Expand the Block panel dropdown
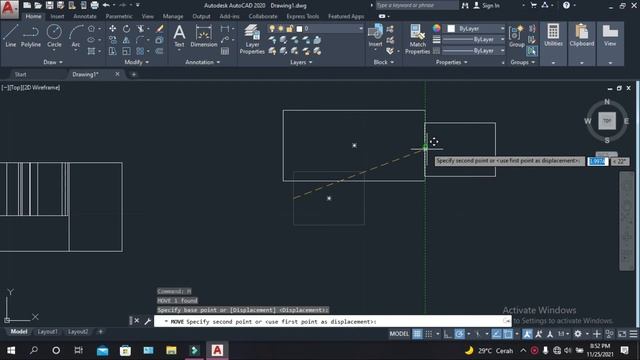This screenshot has height=360, width=640. click(384, 62)
